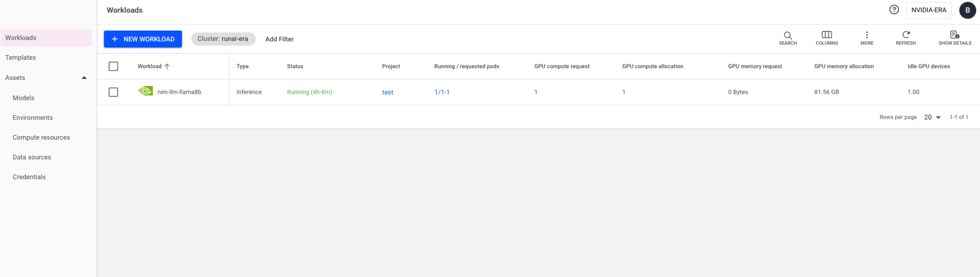
Task: Collapse the Assets section arrow
Action: (x=84, y=78)
